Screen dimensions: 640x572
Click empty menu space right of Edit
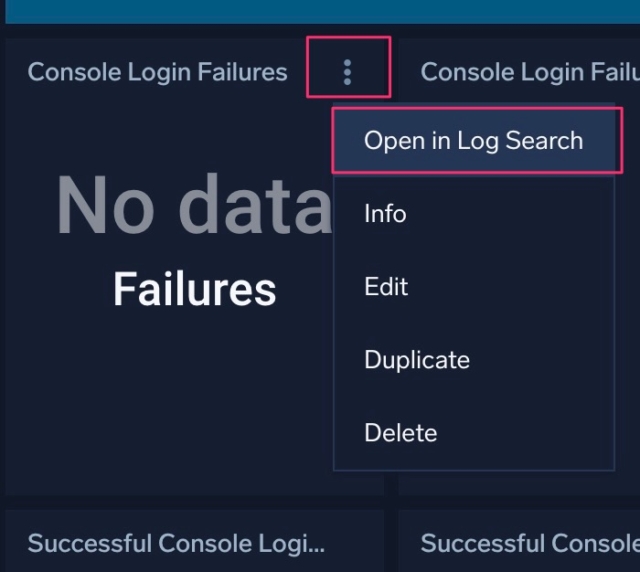(x=510, y=287)
